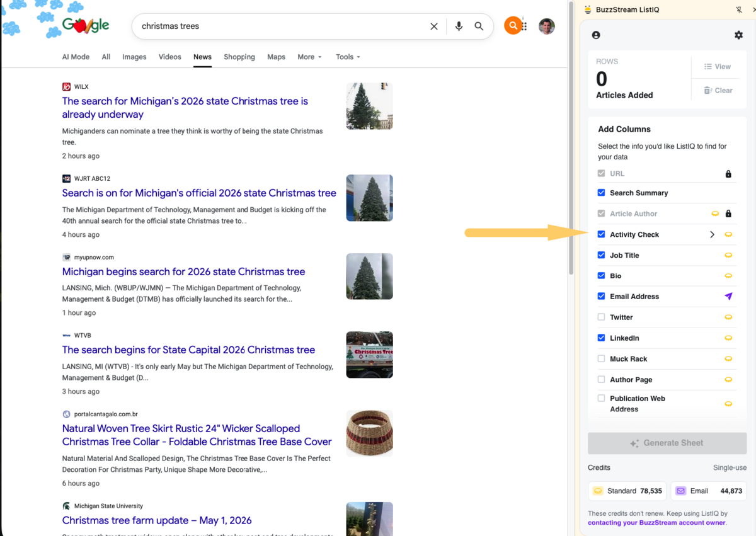Uncheck the Bio column

pyautogui.click(x=601, y=276)
